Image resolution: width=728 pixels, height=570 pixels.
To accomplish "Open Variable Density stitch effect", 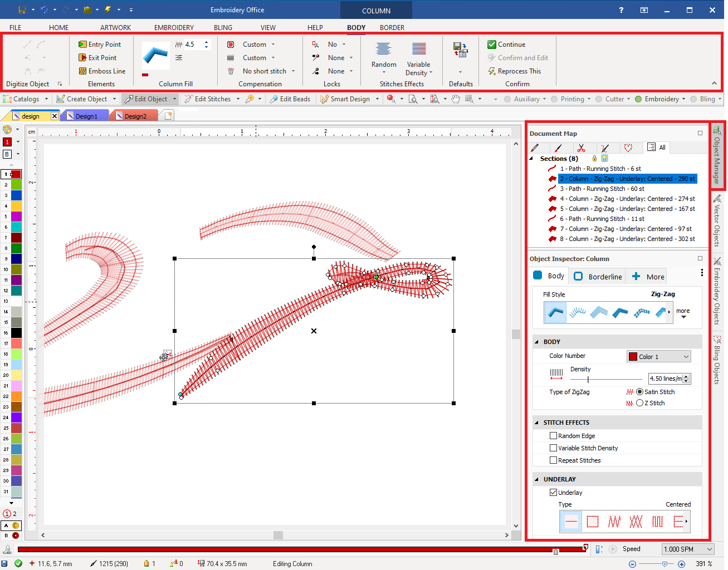I will 418,58.
